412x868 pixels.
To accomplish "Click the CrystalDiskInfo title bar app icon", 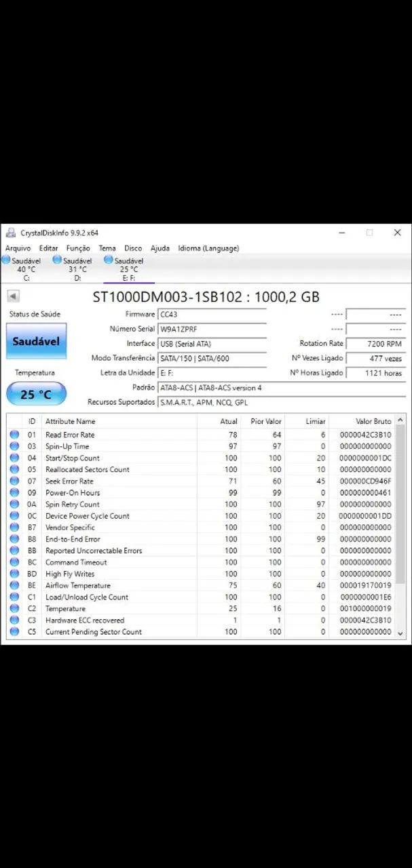I will point(11,233).
